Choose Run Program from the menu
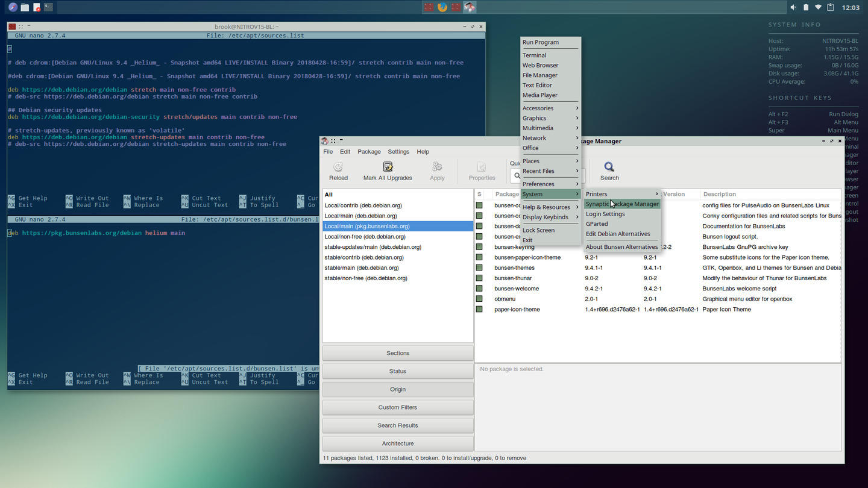Image resolution: width=868 pixels, height=488 pixels. [x=550, y=42]
